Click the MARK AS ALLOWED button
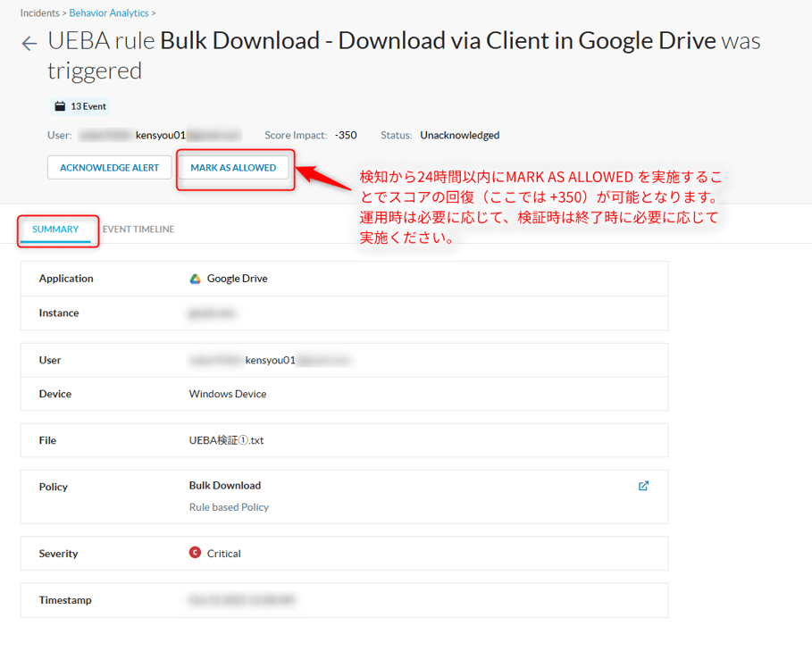This screenshot has height=651, width=812. point(235,167)
